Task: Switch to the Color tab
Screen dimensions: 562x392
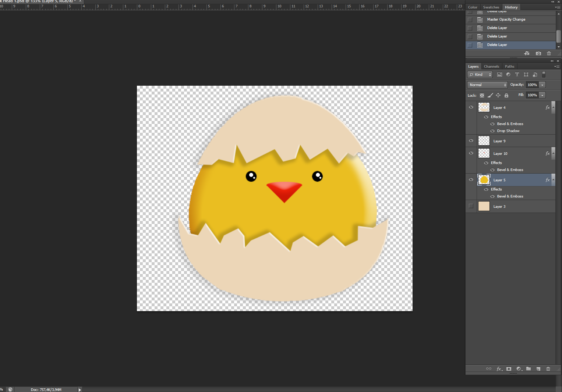Action: click(473, 7)
